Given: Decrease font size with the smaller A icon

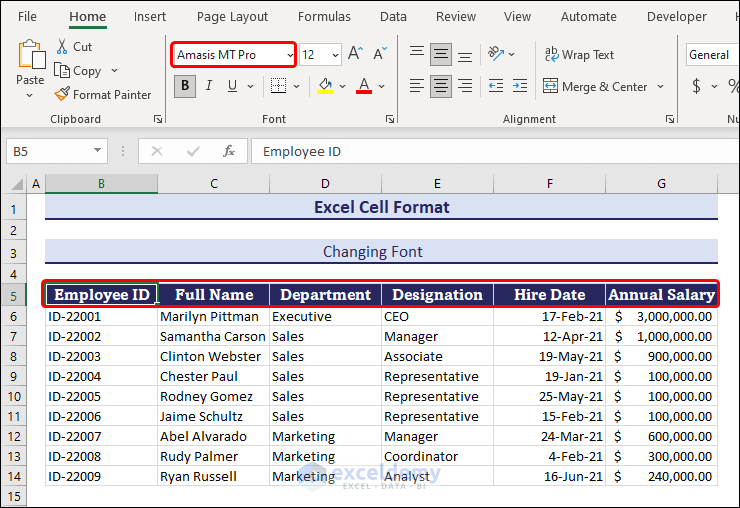Looking at the screenshot, I should click(x=380, y=55).
